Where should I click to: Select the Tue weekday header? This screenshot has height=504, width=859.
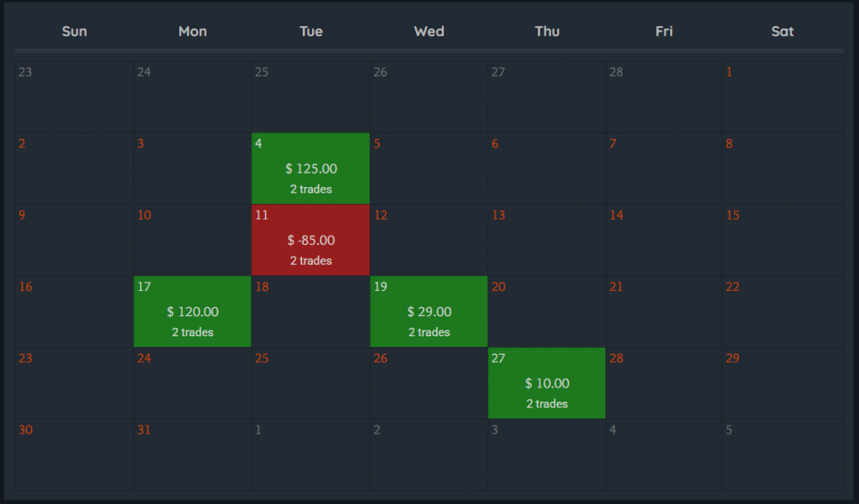coord(310,32)
